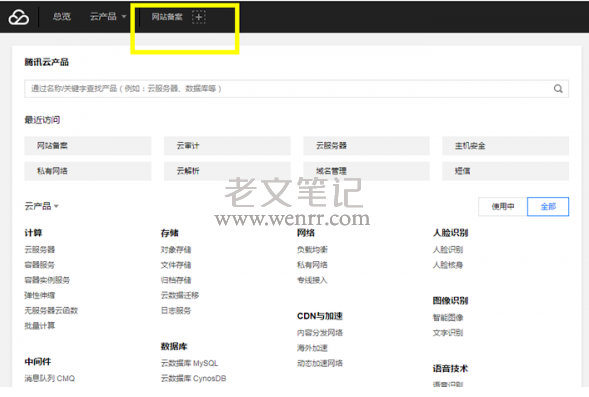Click the magnifier search icon

558,89
